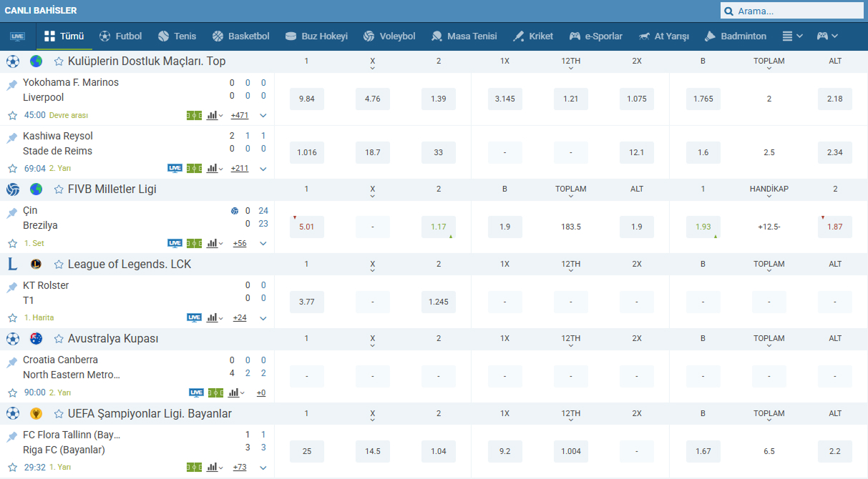868x479 pixels.
Task: Open the game controller menu icon
Action: tap(827, 36)
